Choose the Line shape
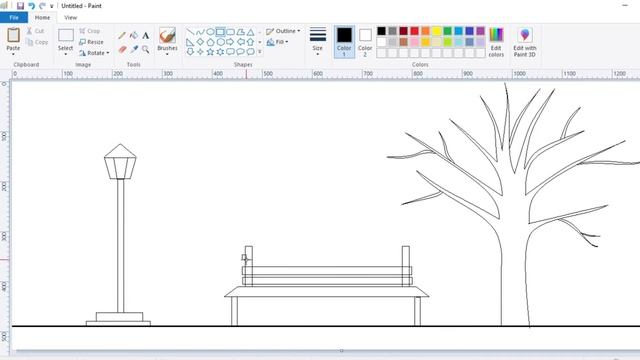This screenshot has width=640, height=360. (x=190, y=32)
